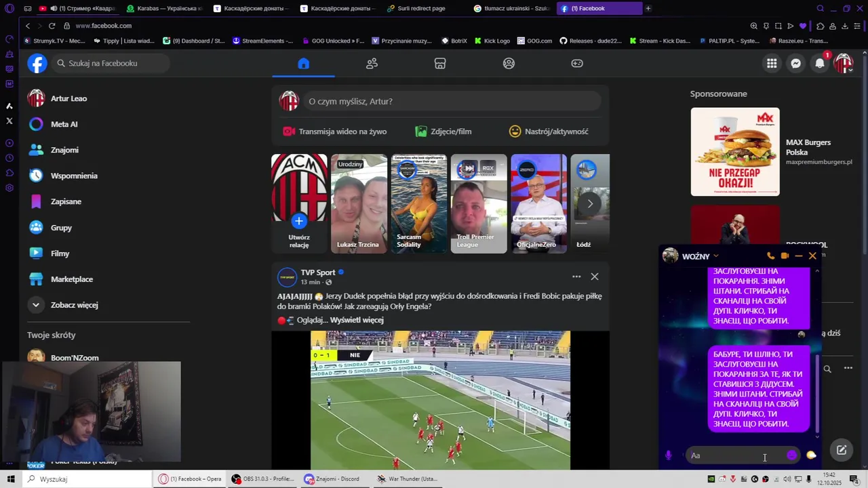Viewport: 868px width, 488px height.
Task: Go to Facebook home via the logo
Action: pyautogui.click(x=37, y=63)
